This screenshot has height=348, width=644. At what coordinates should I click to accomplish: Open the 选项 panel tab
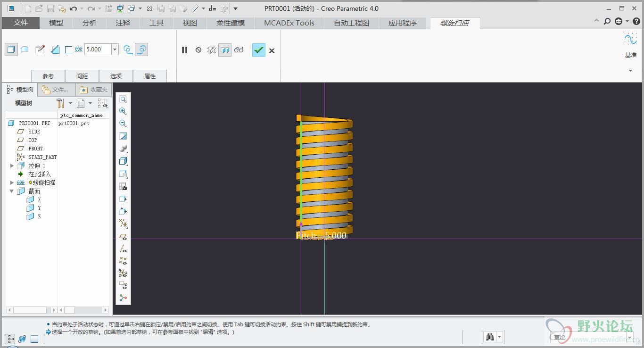(x=116, y=76)
